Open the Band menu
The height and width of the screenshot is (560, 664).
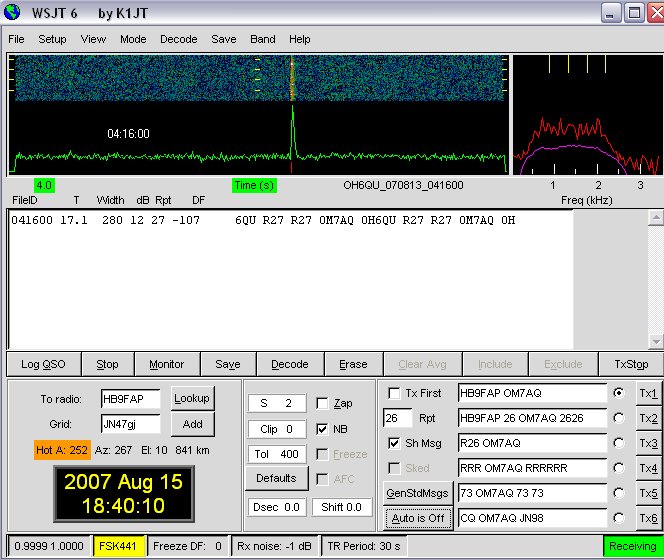click(262, 39)
